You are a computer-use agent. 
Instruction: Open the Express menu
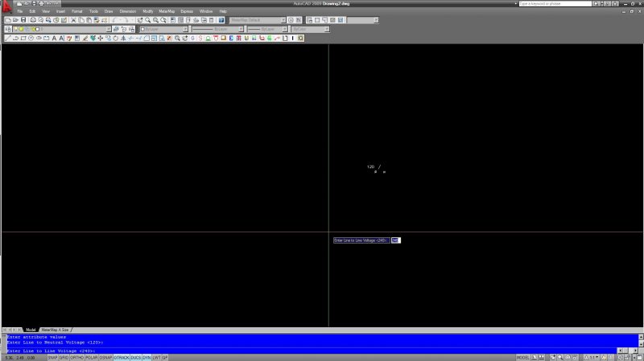point(187,11)
